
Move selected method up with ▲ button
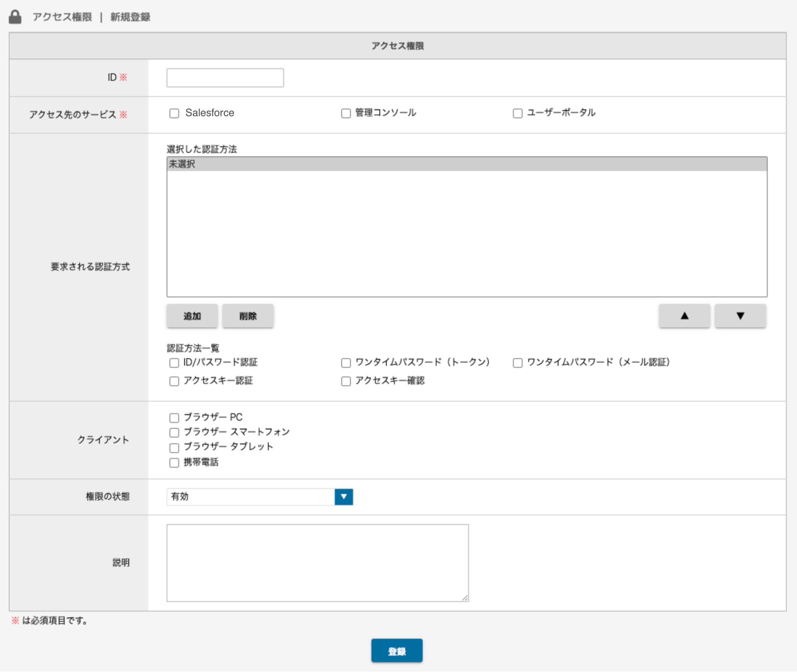[685, 316]
